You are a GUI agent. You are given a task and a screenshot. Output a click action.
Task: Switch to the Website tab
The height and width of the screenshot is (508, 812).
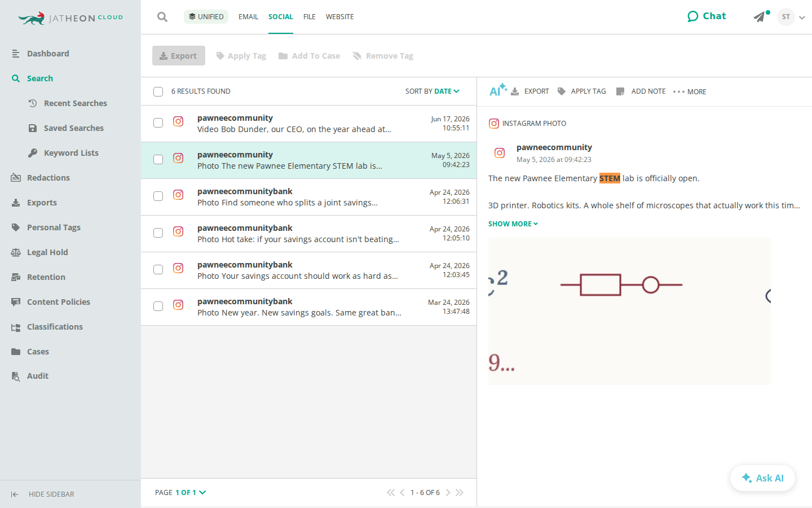pos(339,17)
